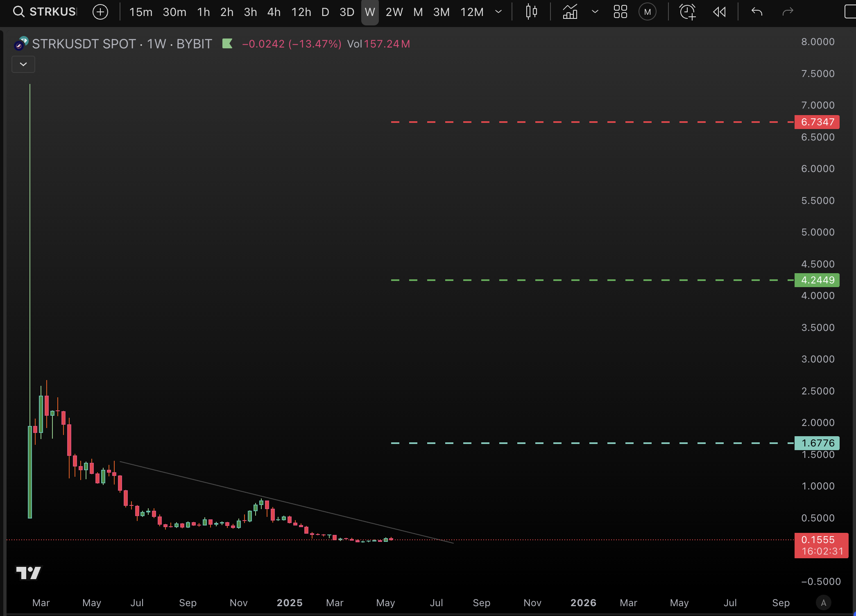Screen dimensions: 856x616
Task: Switch to the 30m timeframe
Action: point(174,12)
